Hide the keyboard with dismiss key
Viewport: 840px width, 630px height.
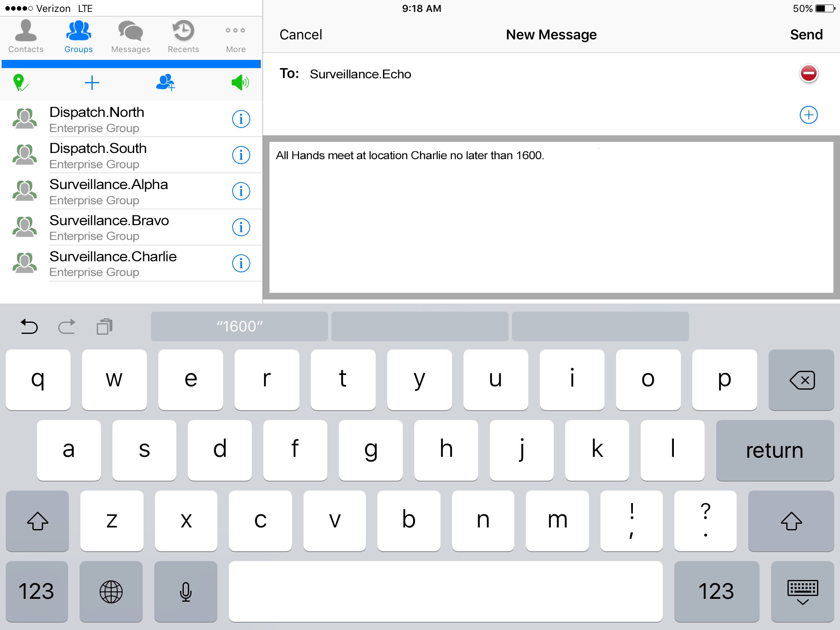[x=802, y=591]
